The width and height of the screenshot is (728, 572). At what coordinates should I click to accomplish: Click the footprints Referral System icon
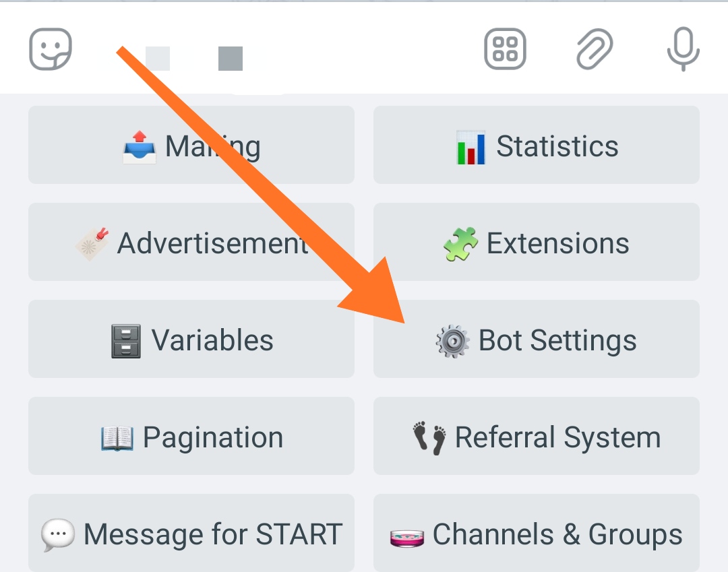click(x=429, y=438)
